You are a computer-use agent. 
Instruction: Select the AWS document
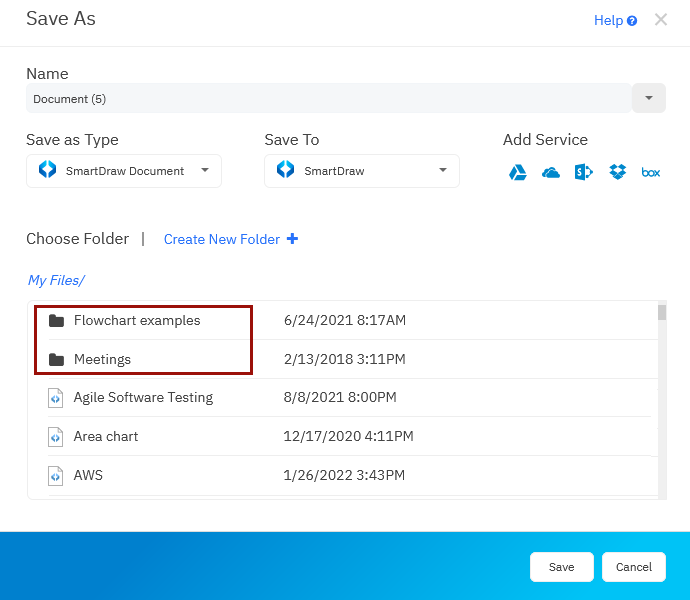pos(88,475)
